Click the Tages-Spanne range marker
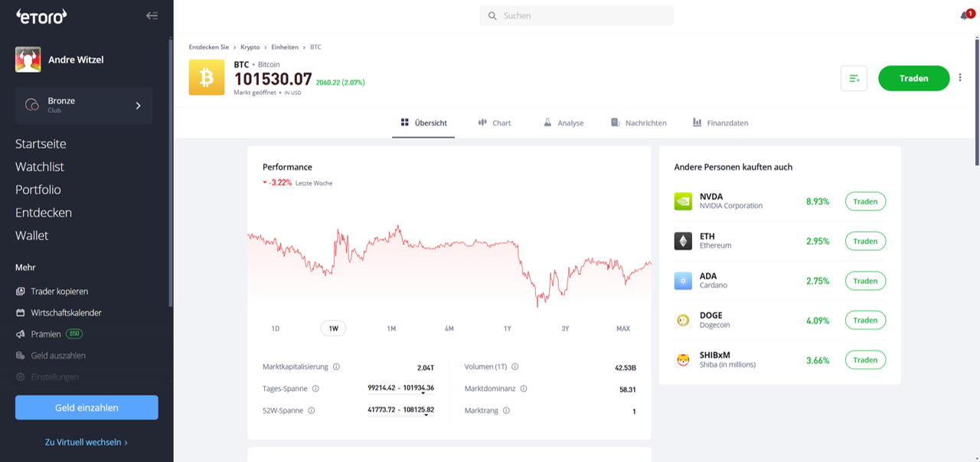Viewport: 980px width, 462px height. point(423,393)
